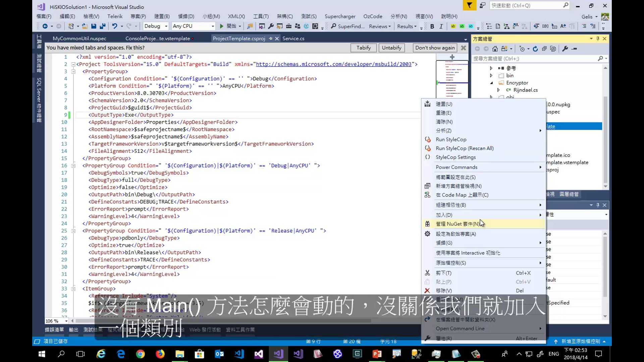
Task: Open Properties via wrench icon in Solution Explorer
Action: 565,49
